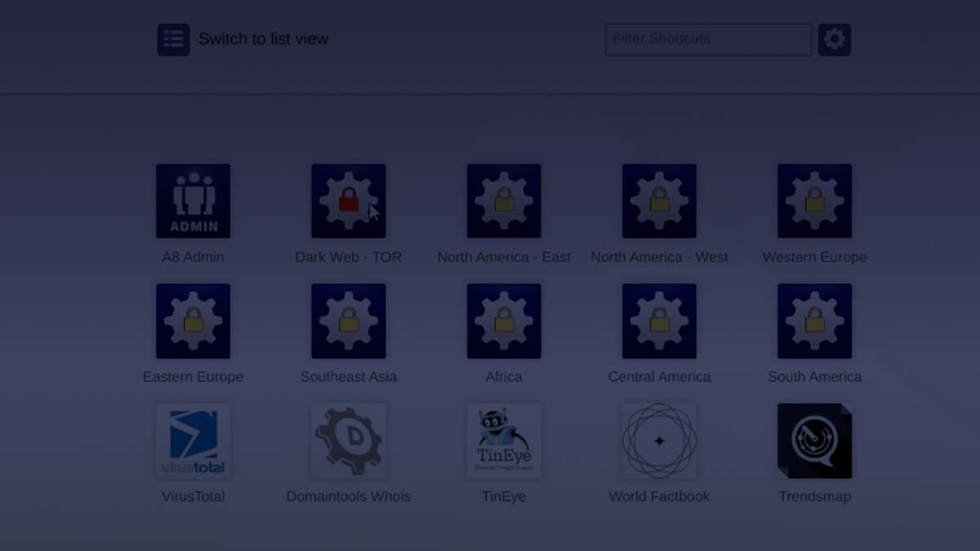
Task: Click the 'Africa' label text
Action: tap(504, 377)
